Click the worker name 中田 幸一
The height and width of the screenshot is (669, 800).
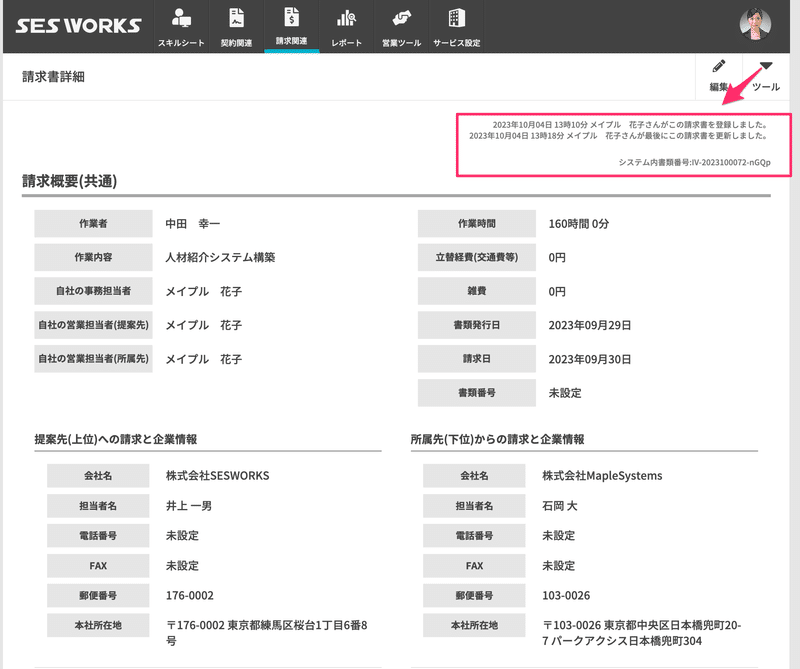(x=193, y=224)
